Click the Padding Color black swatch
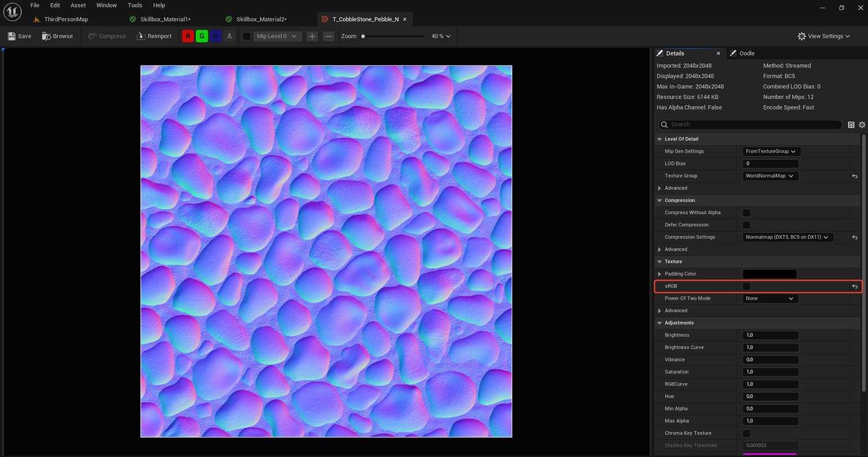 pyautogui.click(x=769, y=274)
